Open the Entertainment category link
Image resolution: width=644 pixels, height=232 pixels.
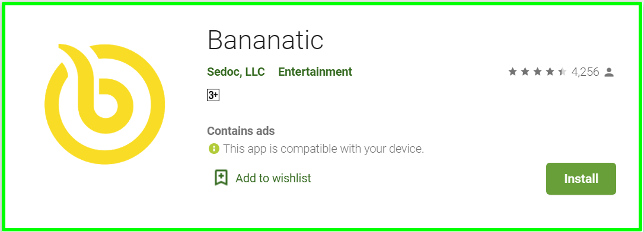coord(315,72)
